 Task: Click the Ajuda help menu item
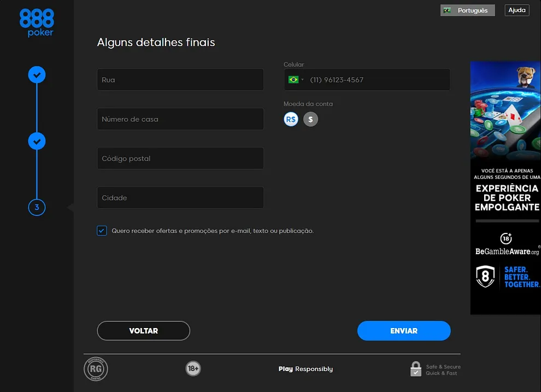[516, 10]
